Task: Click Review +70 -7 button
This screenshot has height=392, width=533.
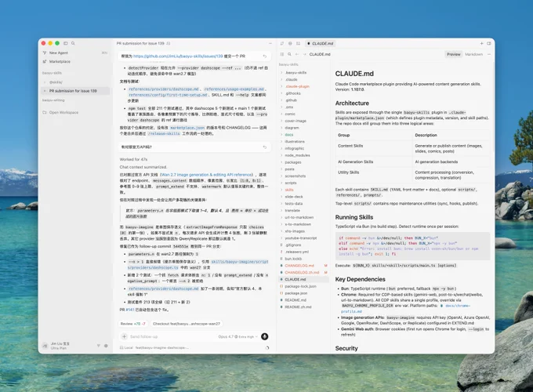Action: [x=133, y=324]
